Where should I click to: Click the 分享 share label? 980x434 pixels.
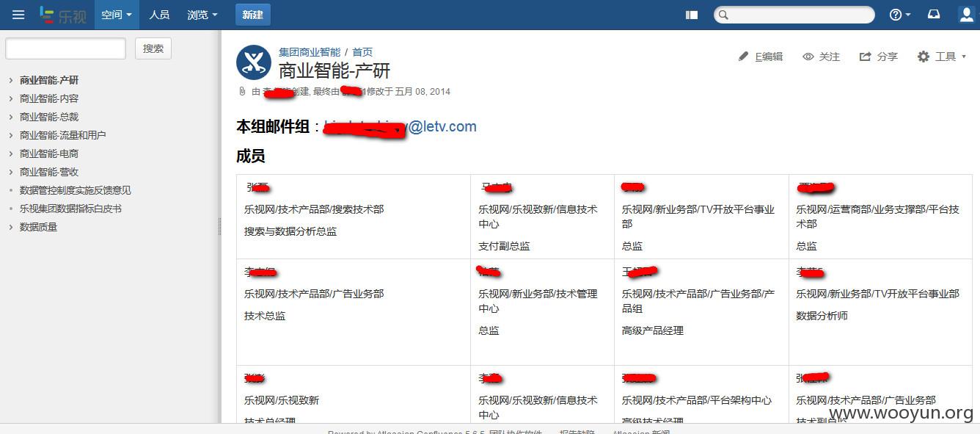coord(888,57)
